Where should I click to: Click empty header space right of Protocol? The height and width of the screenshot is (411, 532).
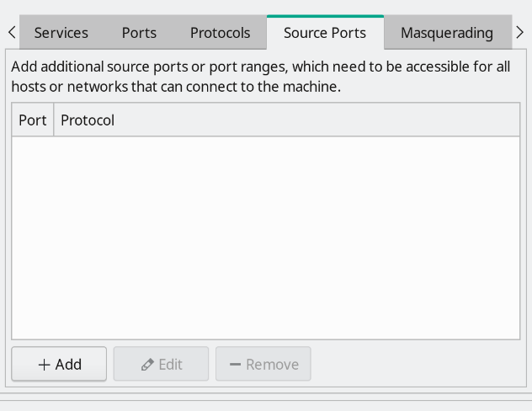point(317,120)
